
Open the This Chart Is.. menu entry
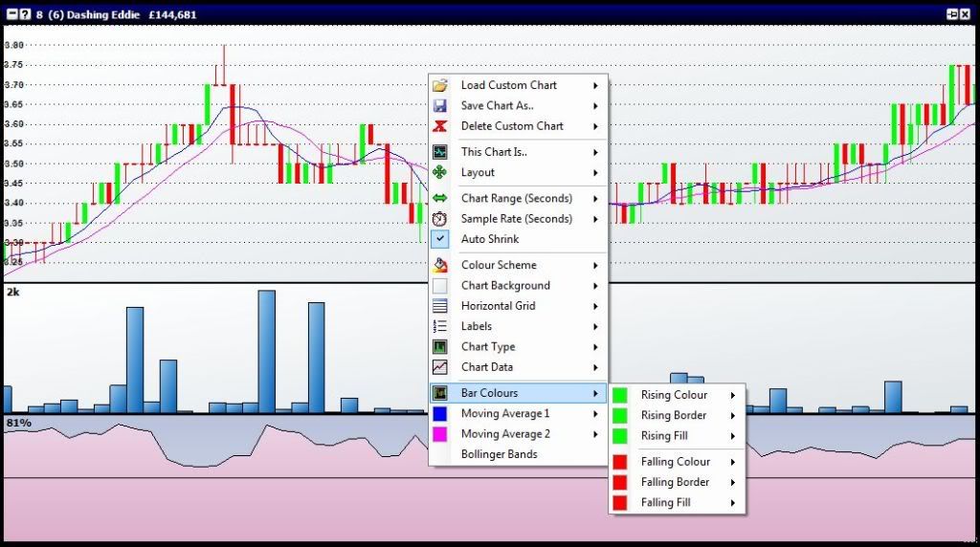pyautogui.click(x=518, y=152)
